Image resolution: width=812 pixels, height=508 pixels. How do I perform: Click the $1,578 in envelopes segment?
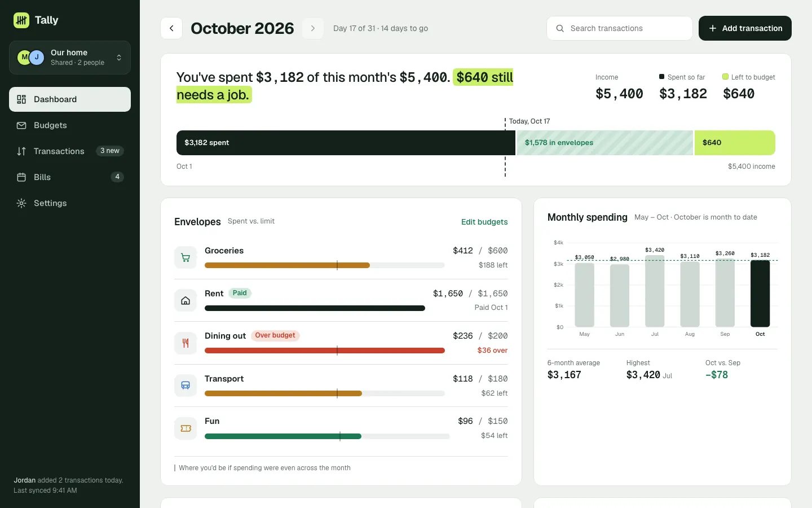click(605, 143)
